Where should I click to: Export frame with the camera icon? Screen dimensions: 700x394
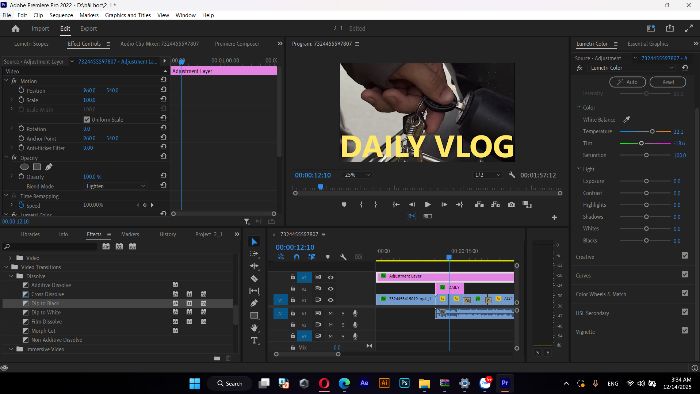511,204
